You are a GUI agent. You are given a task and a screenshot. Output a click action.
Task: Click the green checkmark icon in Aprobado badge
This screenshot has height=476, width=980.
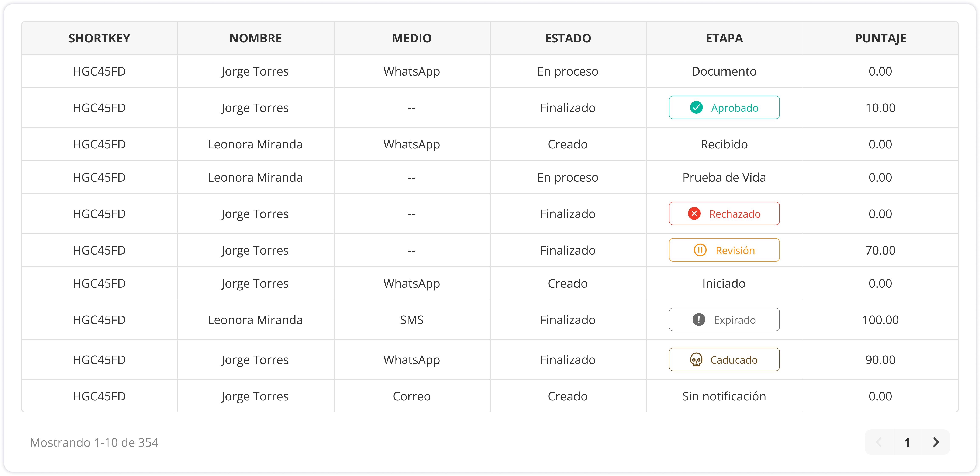[x=696, y=108]
